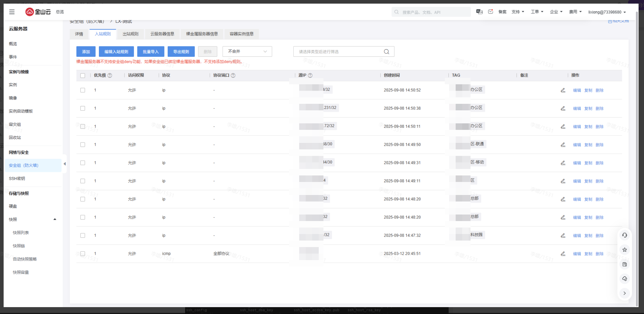Viewport: 644px width, 314px height.
Task: Click the headset customer service icon
Action: point(624,235)
